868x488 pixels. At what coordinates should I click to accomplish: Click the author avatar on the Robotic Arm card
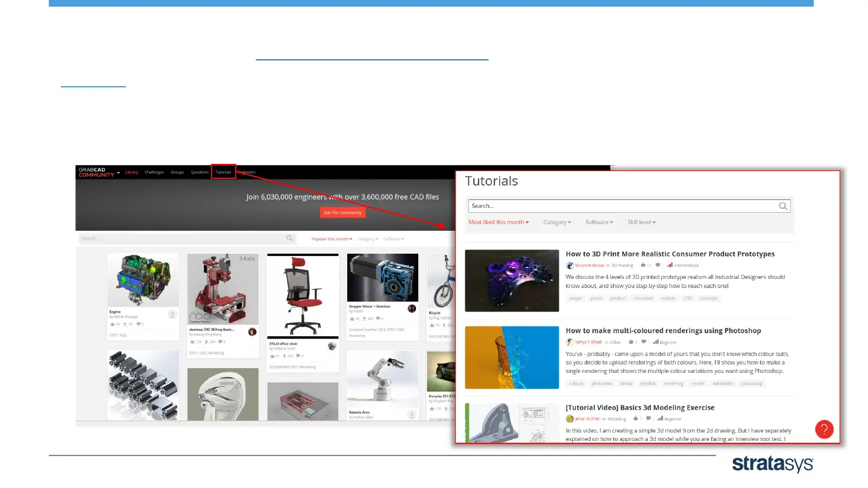pyautogui.click(x=412, y=414)
